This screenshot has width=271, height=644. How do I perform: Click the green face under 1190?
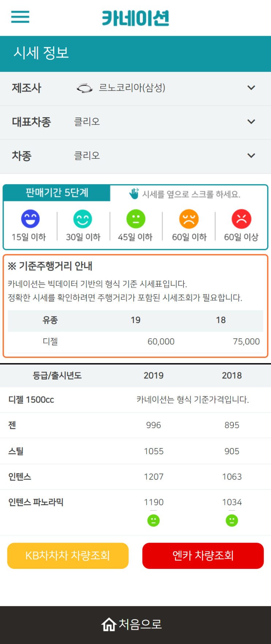[154, 520]
